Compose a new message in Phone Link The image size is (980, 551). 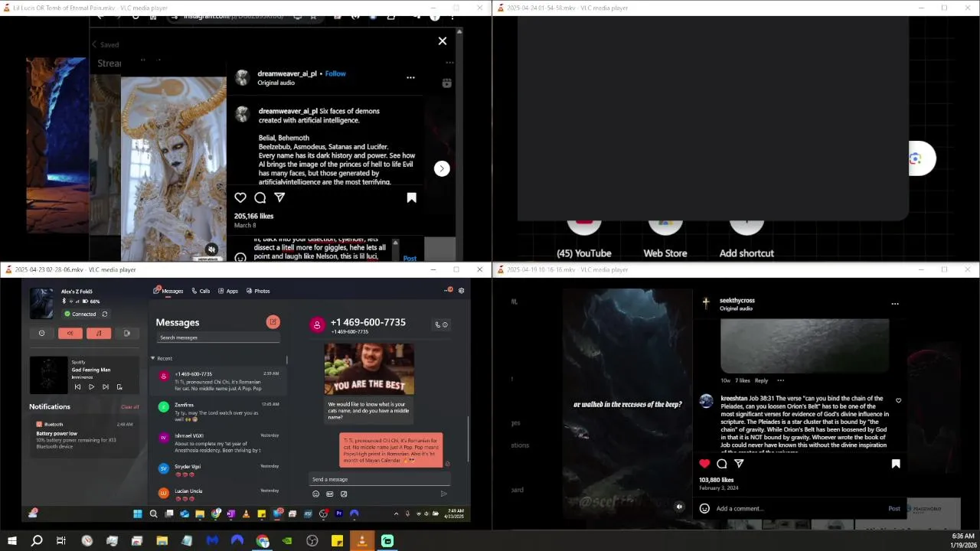(x=273, y=322)
